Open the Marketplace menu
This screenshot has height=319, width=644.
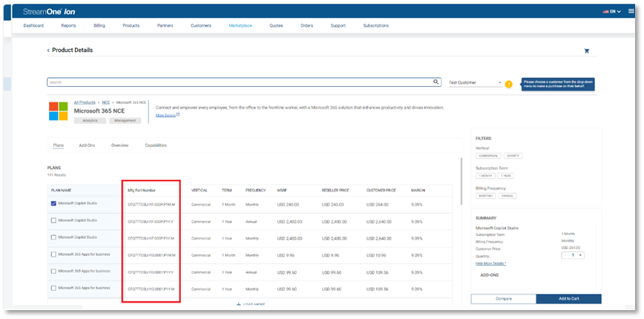click(x=240, y=25)
